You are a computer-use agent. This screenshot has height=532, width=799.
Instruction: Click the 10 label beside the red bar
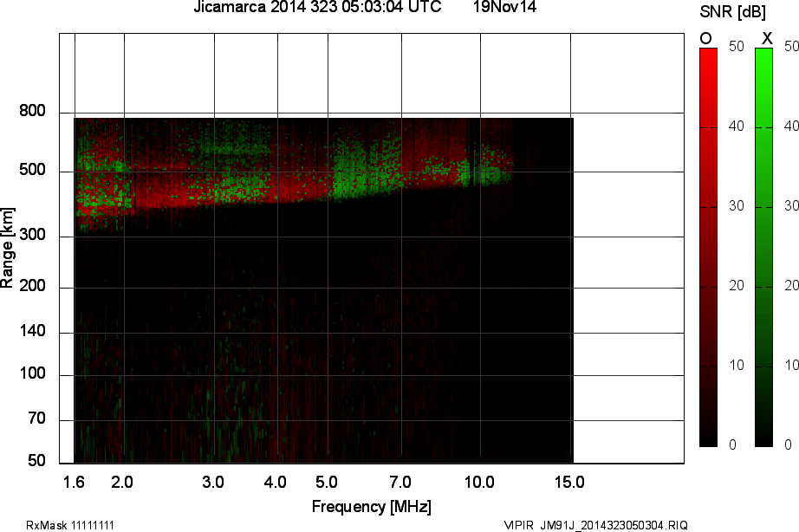(737, 366)
